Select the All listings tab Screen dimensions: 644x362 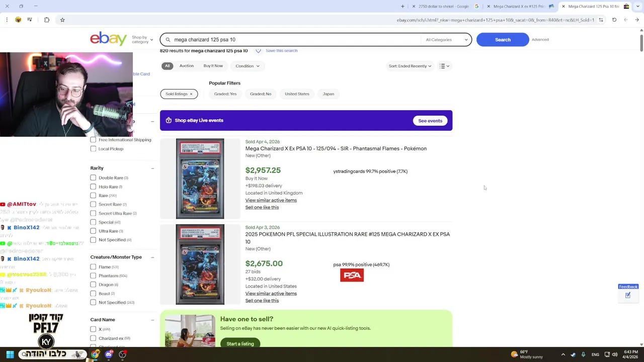(167, 66)
